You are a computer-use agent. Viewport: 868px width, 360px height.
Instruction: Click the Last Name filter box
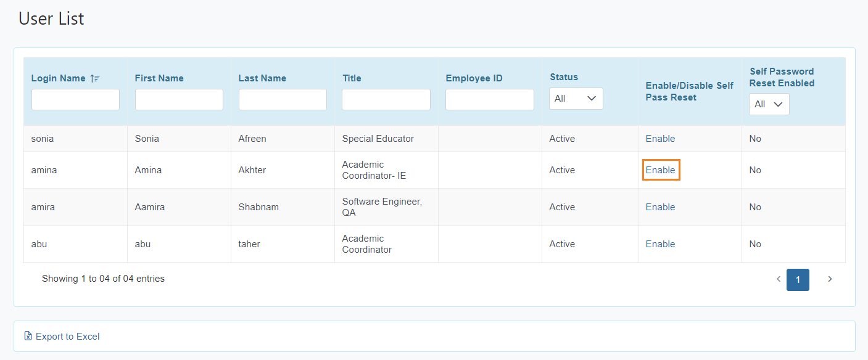(283, 99)
